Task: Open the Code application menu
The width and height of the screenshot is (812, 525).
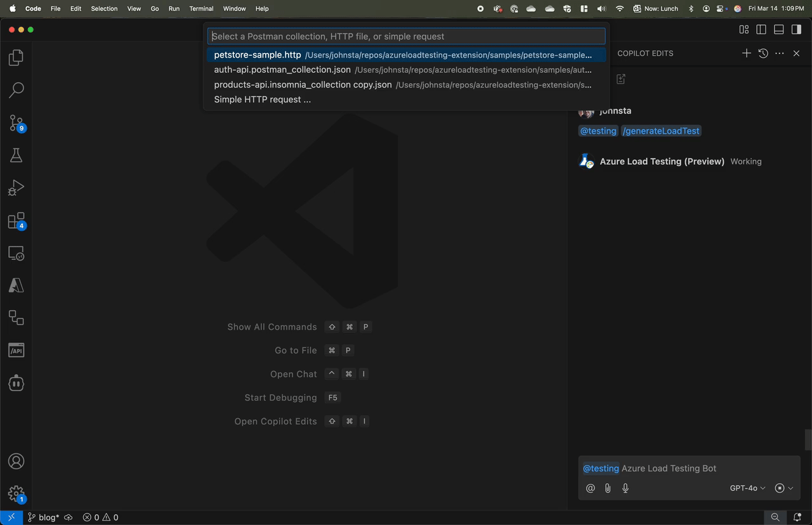Action: (33, 9)
